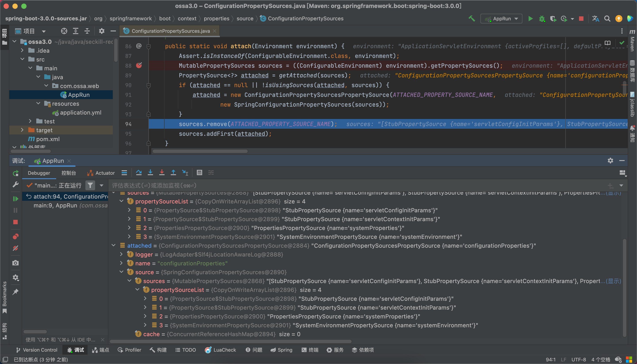The width and height of the screenshot is (637, 364).
Task: Click the horizontal scrollbar in editor
Action: pyautogui.click(x=199, y=152)
